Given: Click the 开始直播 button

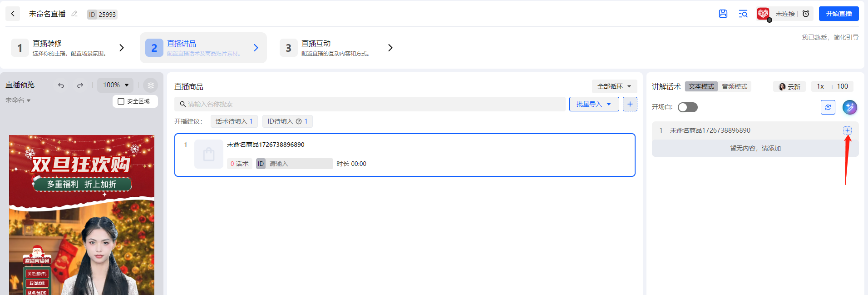Looking at the screenshot, I should (x=839, y=14).
